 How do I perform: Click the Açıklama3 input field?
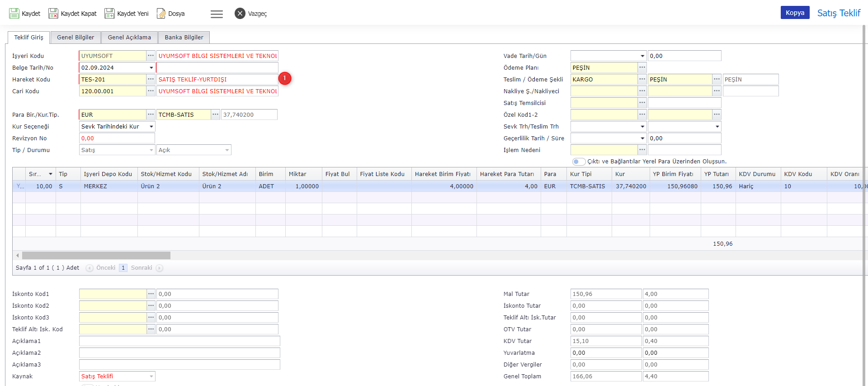(x=179, y=364)
